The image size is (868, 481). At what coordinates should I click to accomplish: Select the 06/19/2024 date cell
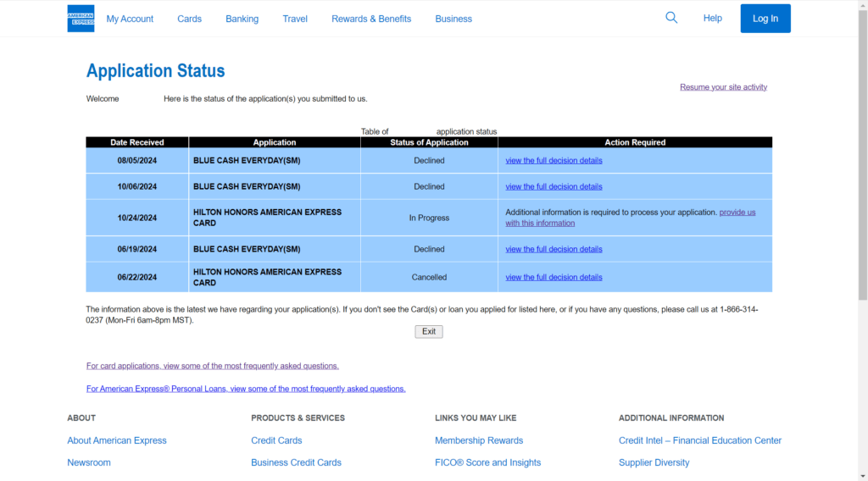(x=137, y=249)
